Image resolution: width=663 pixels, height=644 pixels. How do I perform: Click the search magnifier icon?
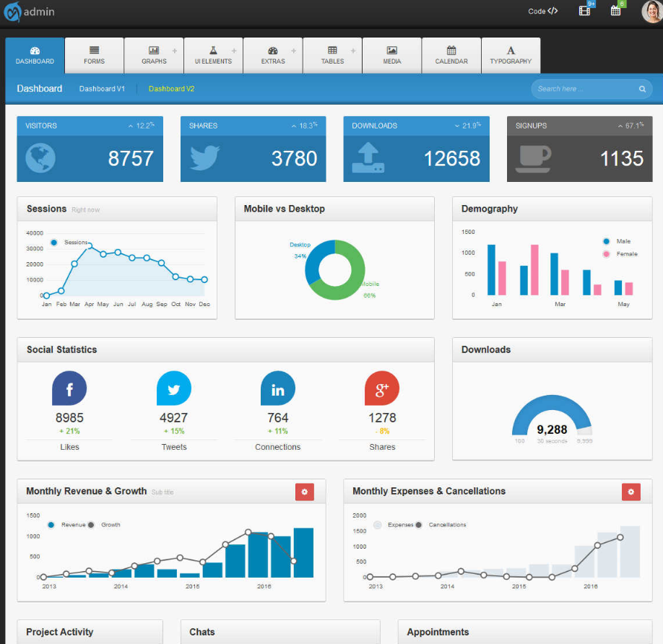click(642, 90)
